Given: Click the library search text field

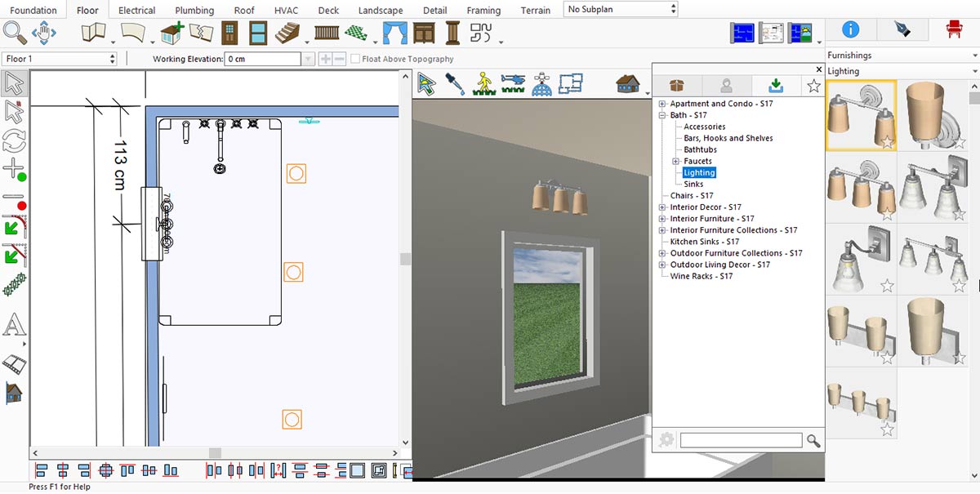Looking at the screenshot, I should [x=741, y=441].
